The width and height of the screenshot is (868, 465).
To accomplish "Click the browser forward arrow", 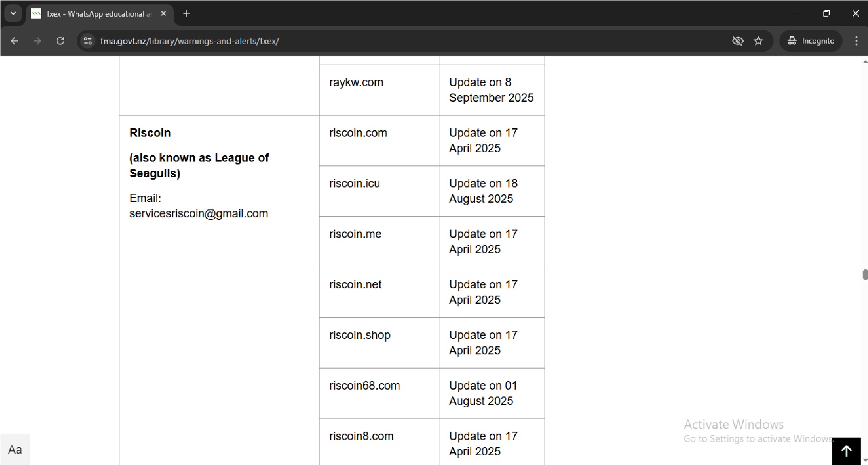I will tap(37, 41).
